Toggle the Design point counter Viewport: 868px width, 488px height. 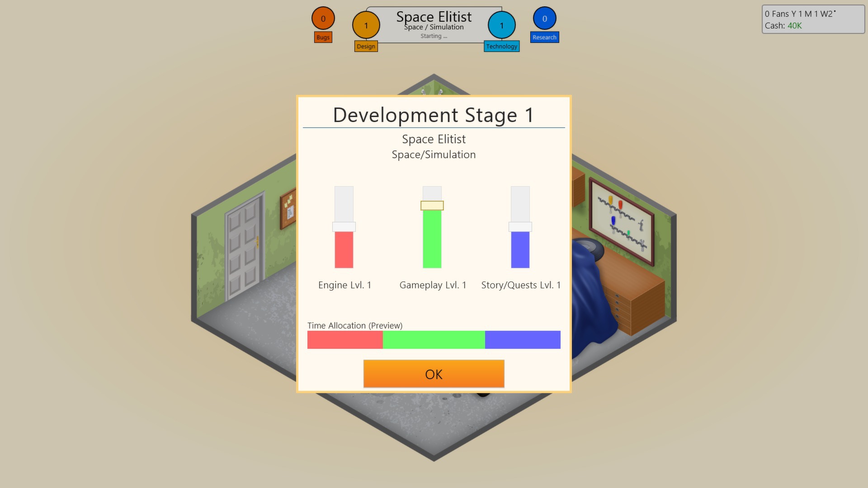366,26
